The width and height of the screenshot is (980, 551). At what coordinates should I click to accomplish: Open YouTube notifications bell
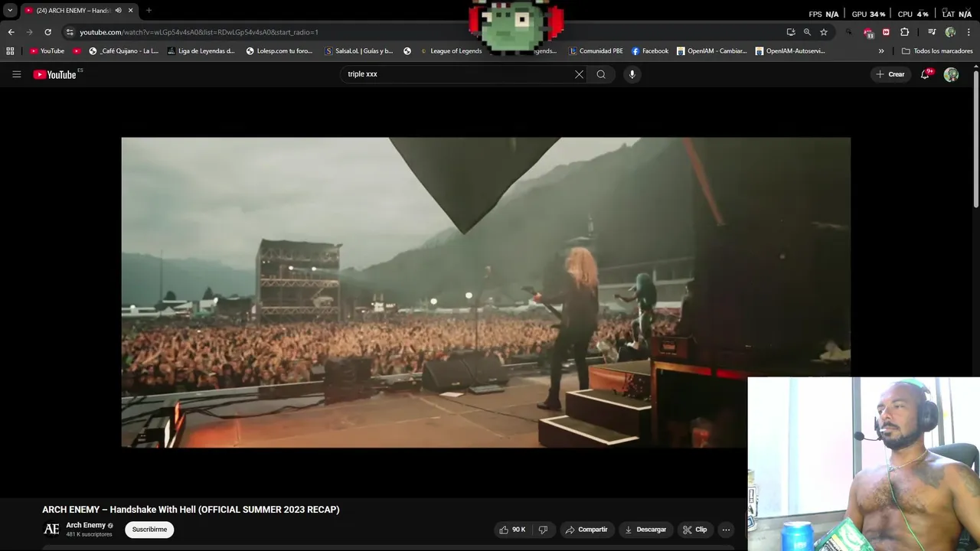pyautogui.click(x=925, y=74)
